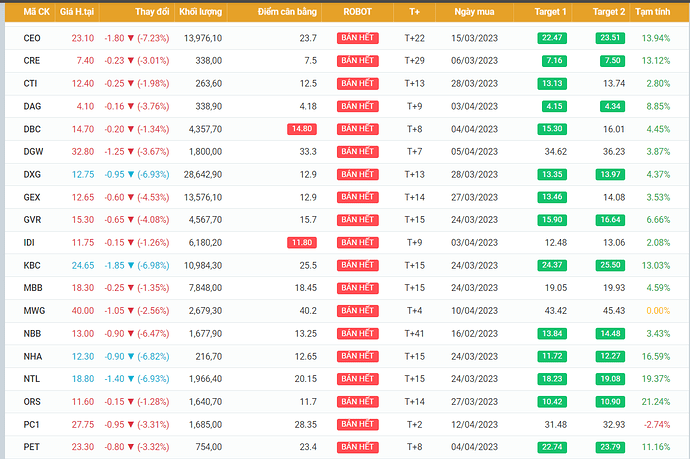Click the CEO current price 23.10
Screen dimensions: 690x459
(83, 38)
